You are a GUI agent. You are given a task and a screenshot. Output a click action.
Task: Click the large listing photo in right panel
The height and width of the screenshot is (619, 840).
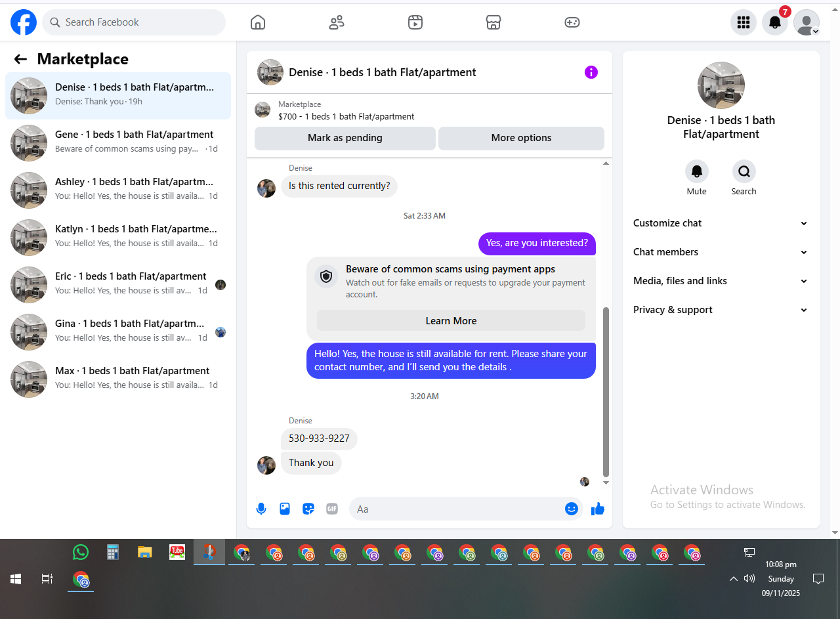[721, 85]
